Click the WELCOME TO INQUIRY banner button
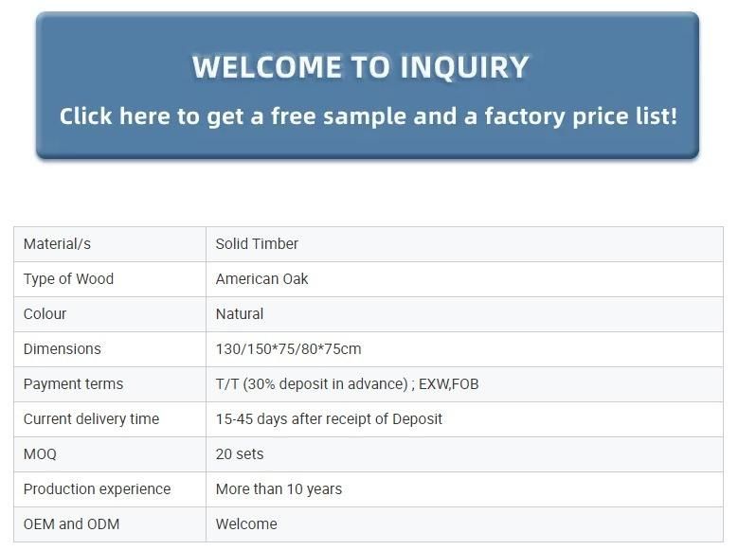 point(368,85)
